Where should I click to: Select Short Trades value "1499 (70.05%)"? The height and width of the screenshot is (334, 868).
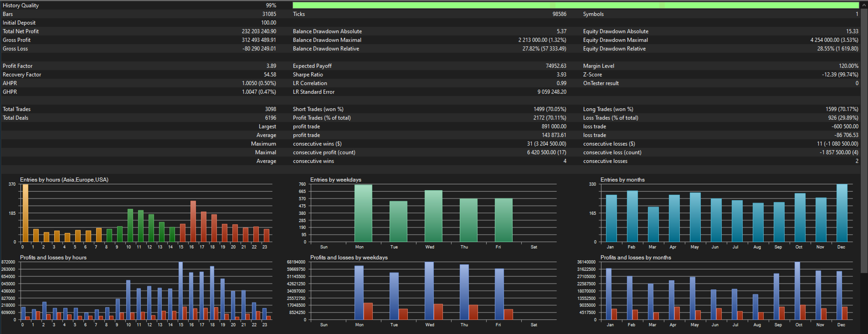point(550,109)
